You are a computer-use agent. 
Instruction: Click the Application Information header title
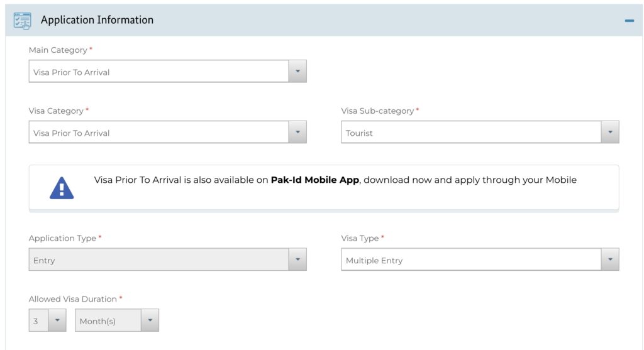[97, 20]
